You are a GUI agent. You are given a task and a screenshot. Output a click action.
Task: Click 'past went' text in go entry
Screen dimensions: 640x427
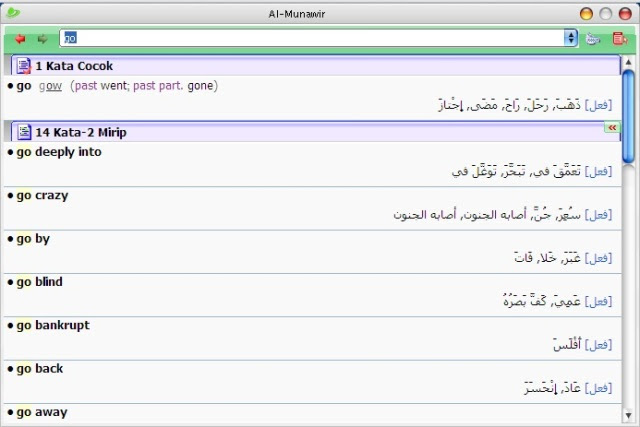click(x=101, y=86)
